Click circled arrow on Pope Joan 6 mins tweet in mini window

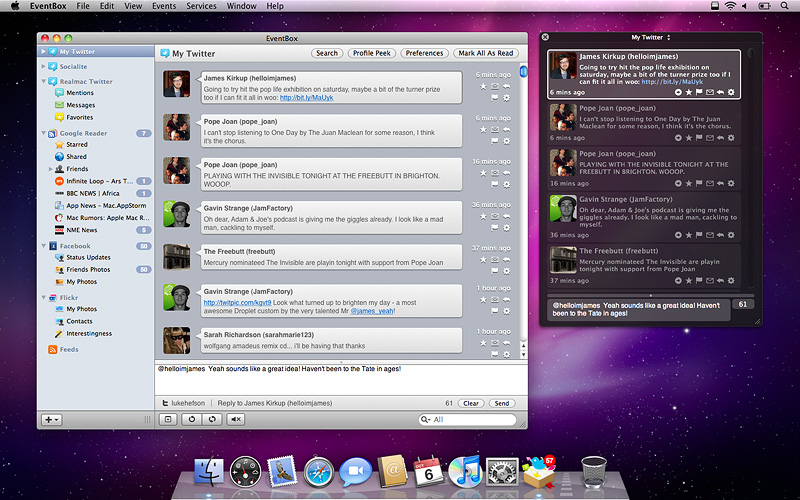pos(678,138)
